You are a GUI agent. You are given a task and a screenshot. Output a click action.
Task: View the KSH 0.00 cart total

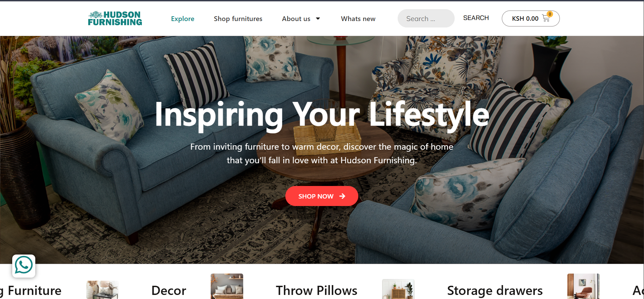[x=525, y=19]
